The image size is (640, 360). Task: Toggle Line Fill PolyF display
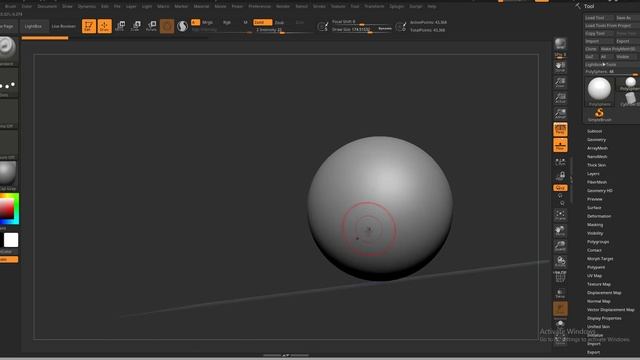pos(560,277)
